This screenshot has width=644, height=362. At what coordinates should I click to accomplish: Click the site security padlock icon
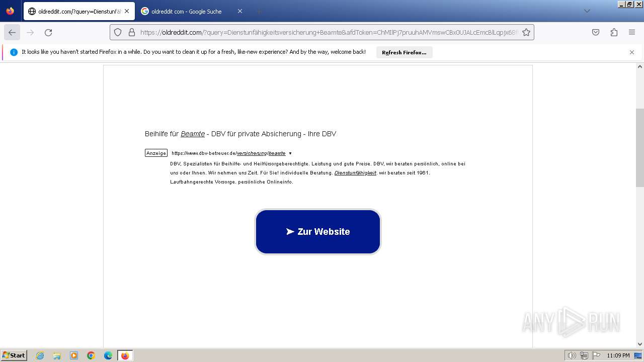tap(132, 32)
